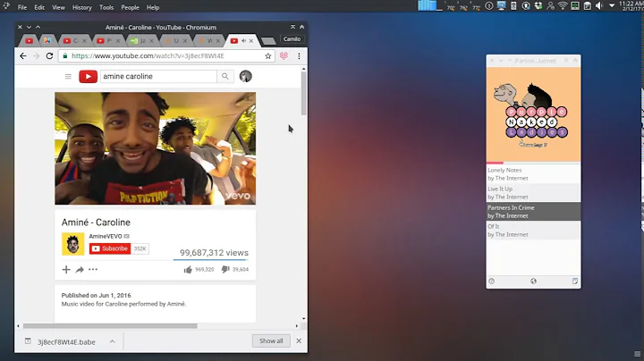This screenshot has width=644, height=361.
Task: Reload the YouTube page
Action: (x=49, y=55)
